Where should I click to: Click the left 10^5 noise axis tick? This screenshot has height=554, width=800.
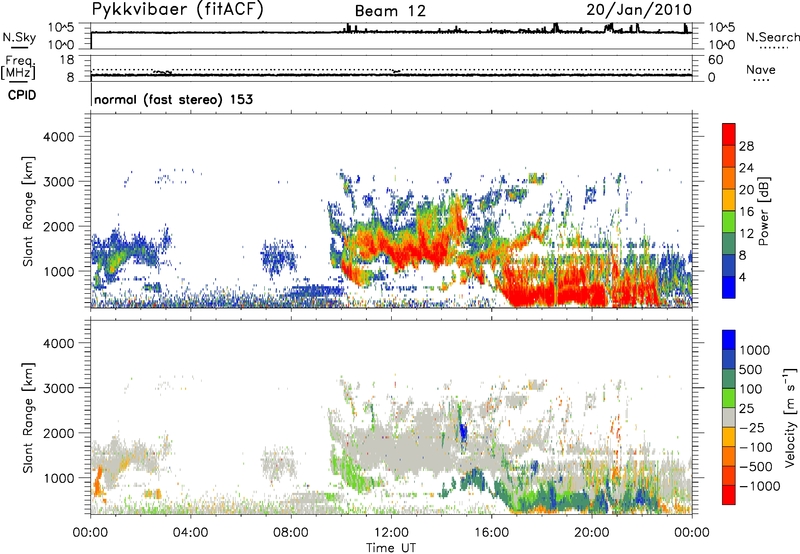click(61, 28)
